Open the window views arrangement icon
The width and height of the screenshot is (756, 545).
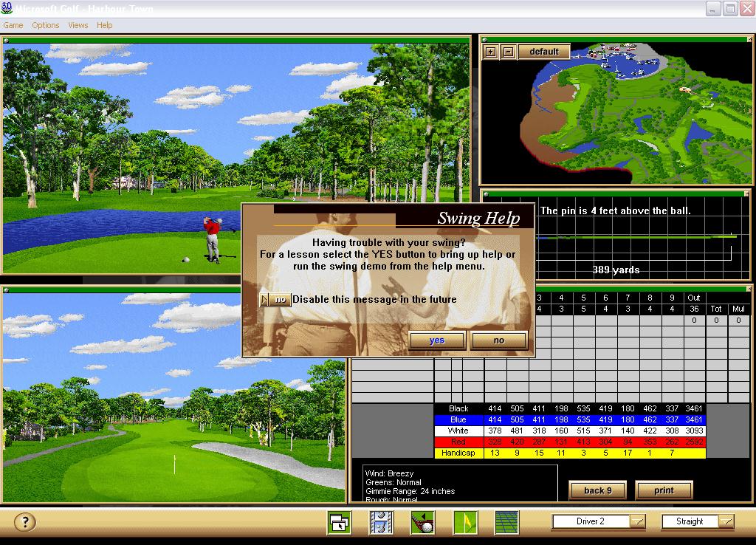pos(340,523)
